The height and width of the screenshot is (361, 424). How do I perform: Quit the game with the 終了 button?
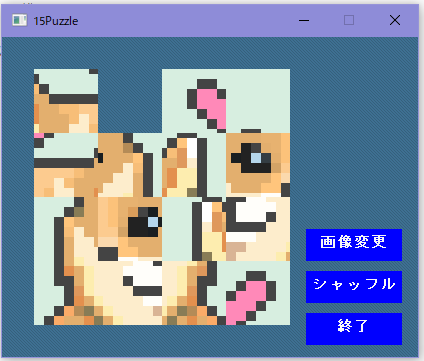354,329
